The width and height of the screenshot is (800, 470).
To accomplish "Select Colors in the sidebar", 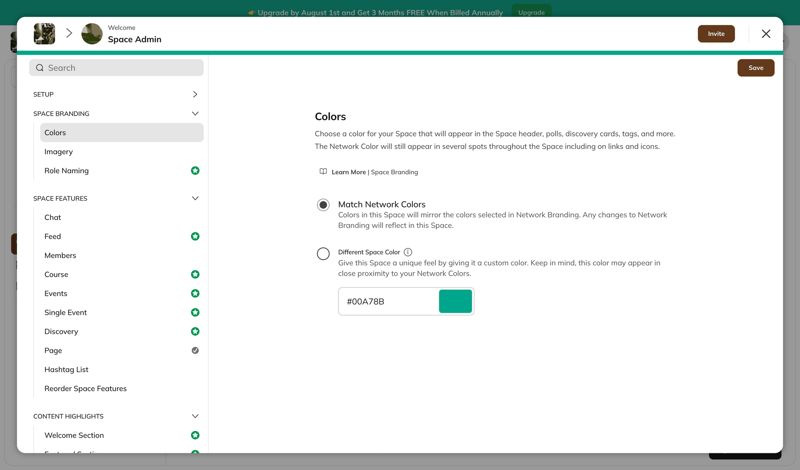I will pyautogui.click(x=121, y=133).
